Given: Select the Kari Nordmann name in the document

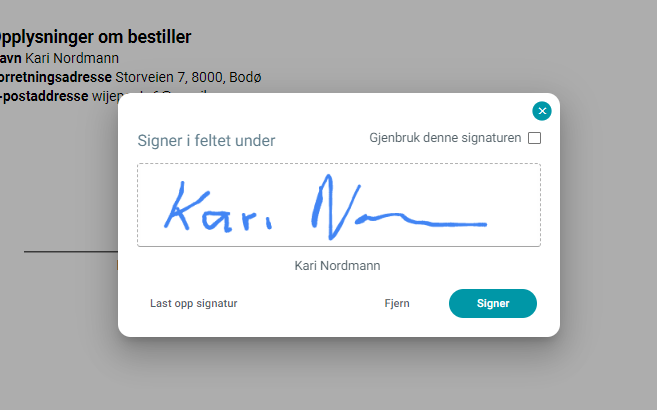Looking at the screenshot, I should 72,58.
